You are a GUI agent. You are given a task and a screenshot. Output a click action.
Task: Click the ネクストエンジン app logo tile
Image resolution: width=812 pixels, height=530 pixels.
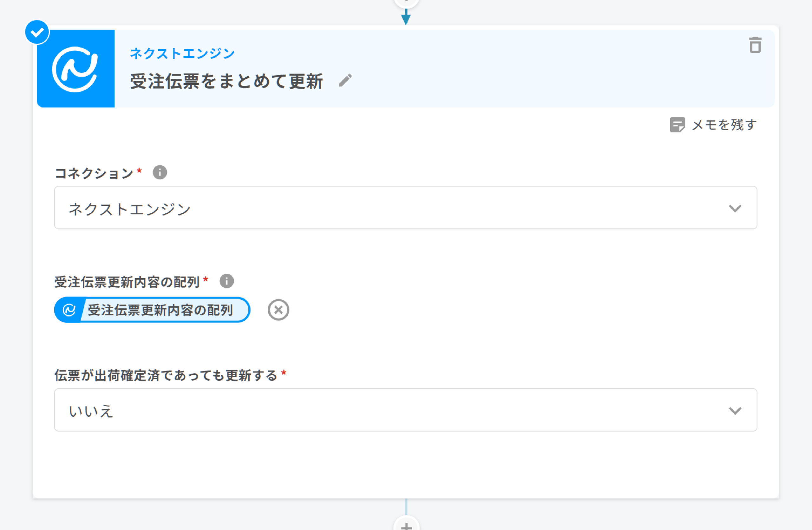pyautogui.click(x=75, y=69)
